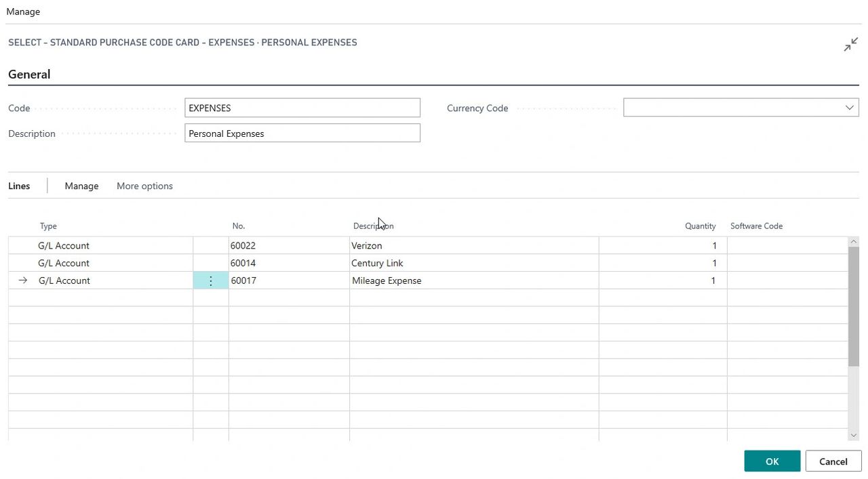Select the row arrow indicator for Mileage Expense
Screen dimensions: 868x479
coord(22,280)
